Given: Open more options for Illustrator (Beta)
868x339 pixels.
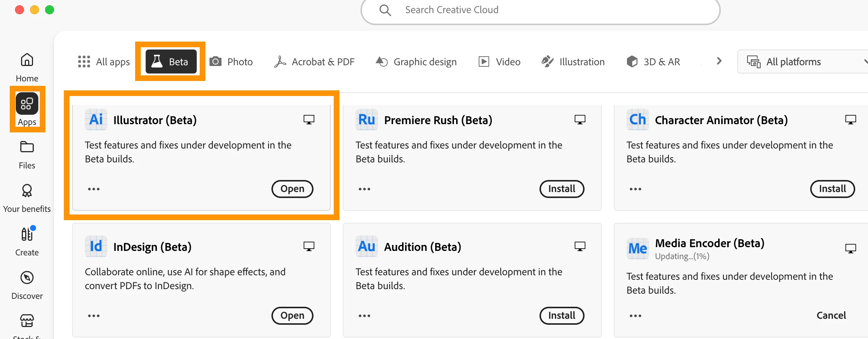Looking at the screenshot, I should tap(94, 189).
